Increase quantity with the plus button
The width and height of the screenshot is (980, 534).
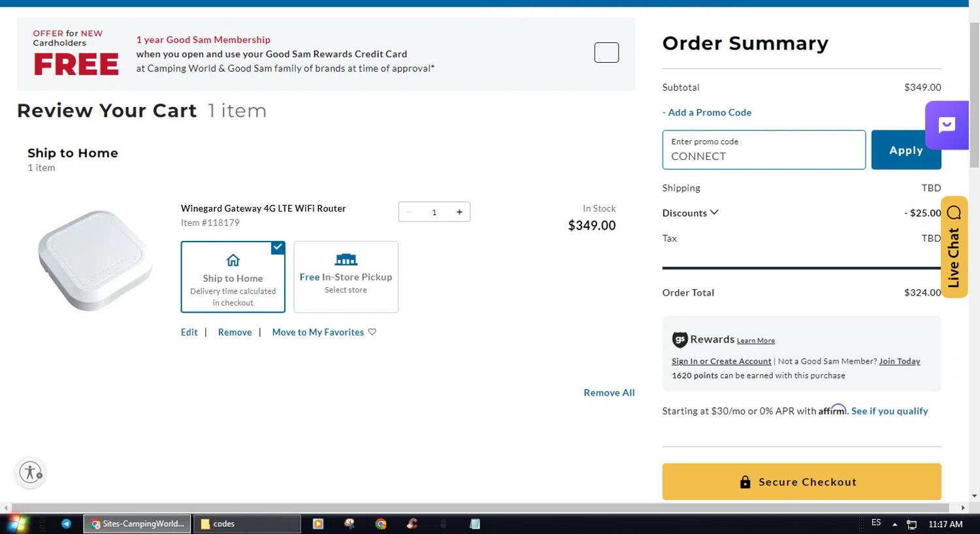[x=459, y=212]
